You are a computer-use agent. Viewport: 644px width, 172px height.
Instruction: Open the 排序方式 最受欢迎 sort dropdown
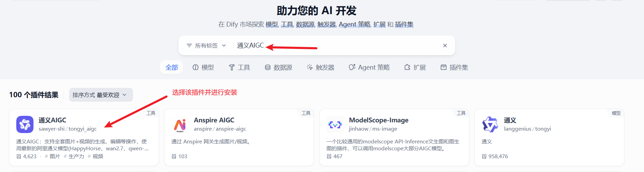click(101, 95)
